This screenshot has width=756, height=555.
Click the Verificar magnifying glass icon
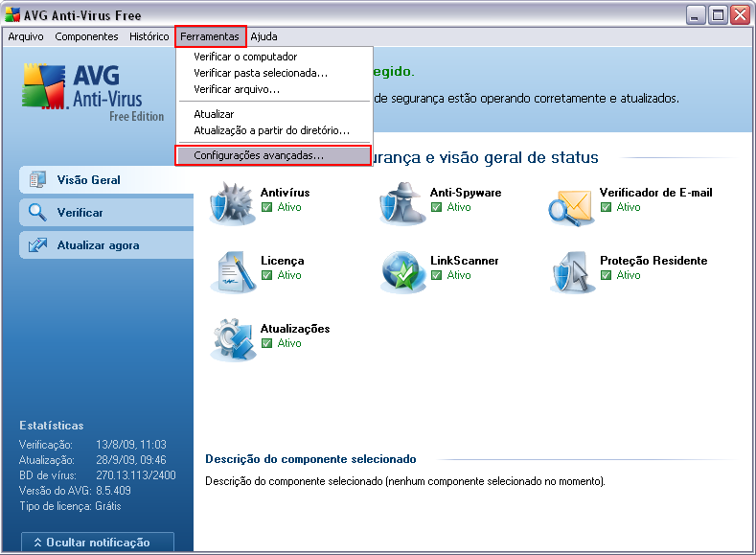point(37,212)
